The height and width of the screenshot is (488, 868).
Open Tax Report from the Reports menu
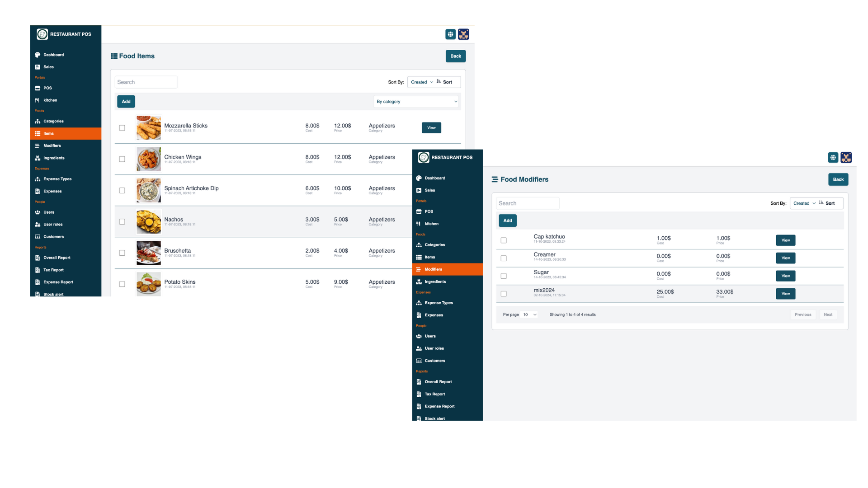(x=52, y=270)
